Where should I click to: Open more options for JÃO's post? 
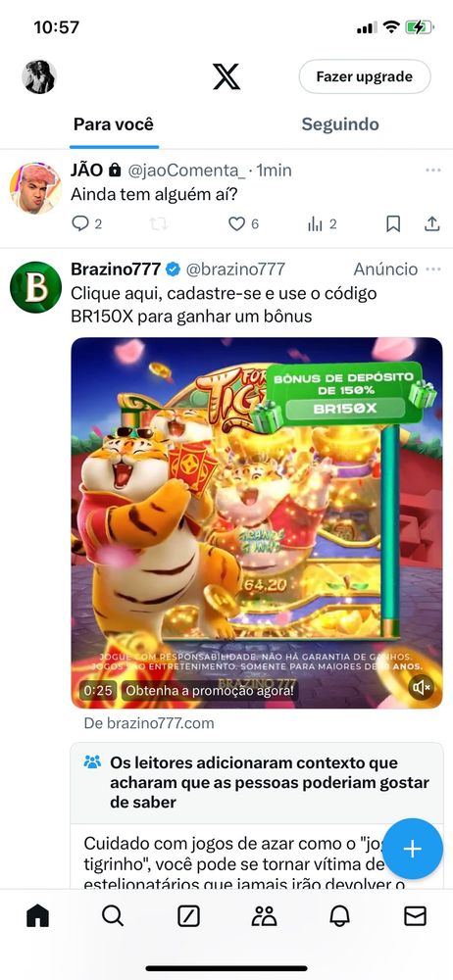tap(433, 170)
